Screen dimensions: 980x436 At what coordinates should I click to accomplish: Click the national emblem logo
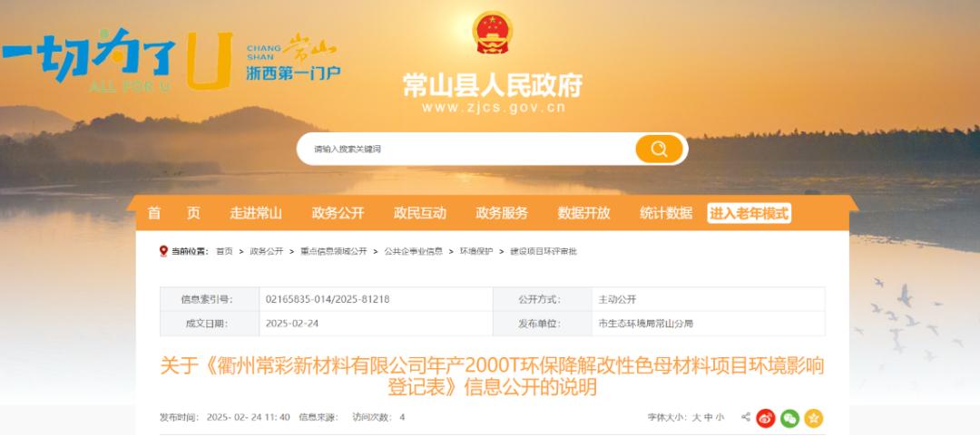click(x=493, y=33)
